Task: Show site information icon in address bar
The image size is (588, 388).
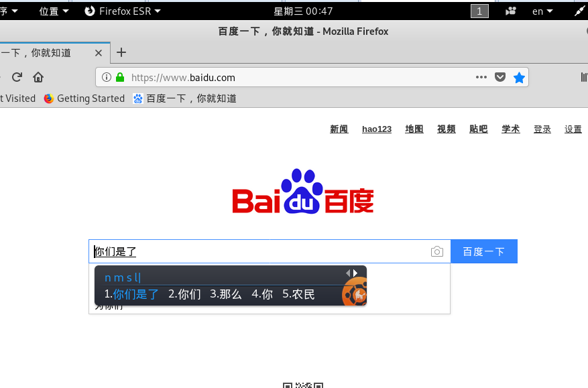Action: (x=107, y=77)
